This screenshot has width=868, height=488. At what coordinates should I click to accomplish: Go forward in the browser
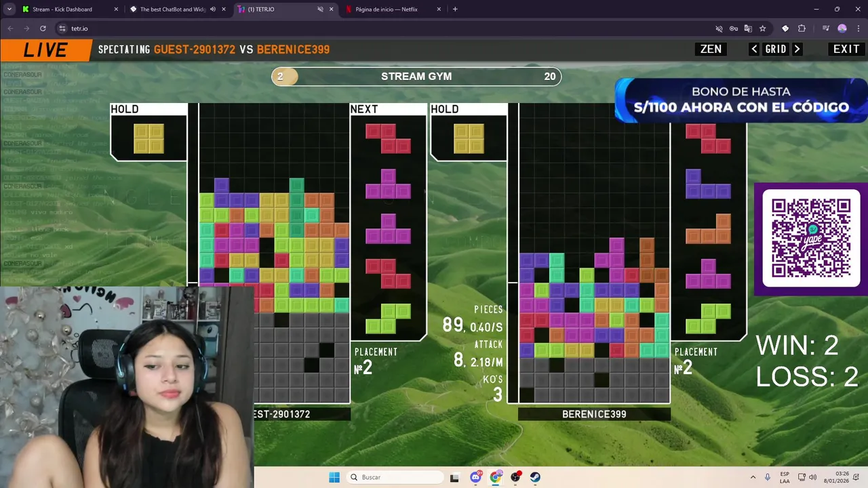(26, 28)
